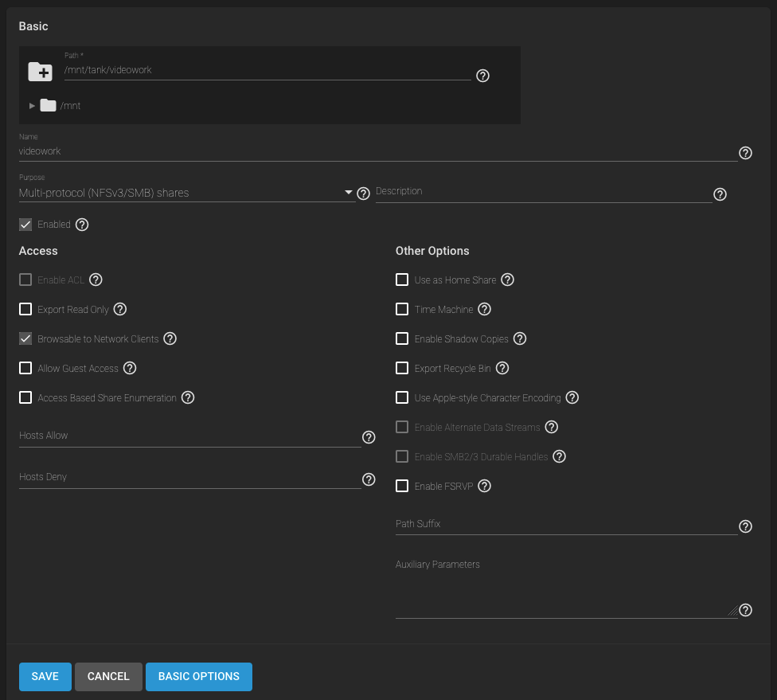
Task: Focus the Name field containing videowork
Action: (378, 151)
